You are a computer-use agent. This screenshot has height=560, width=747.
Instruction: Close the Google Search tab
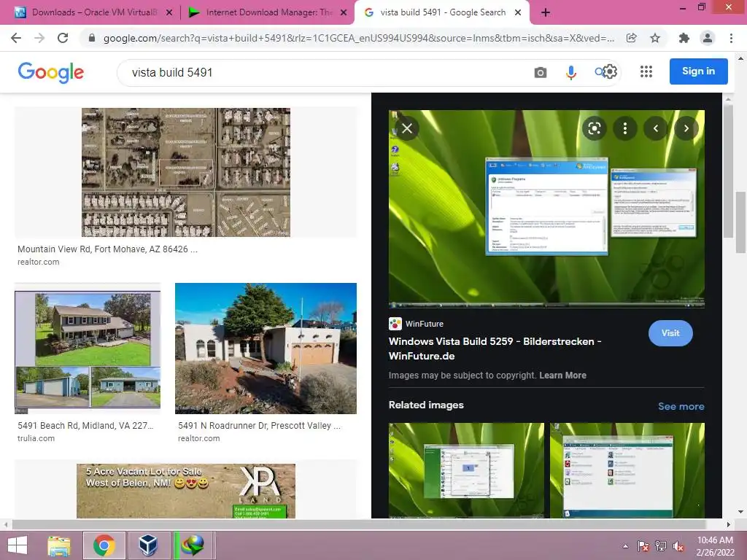tap(518, 13)
